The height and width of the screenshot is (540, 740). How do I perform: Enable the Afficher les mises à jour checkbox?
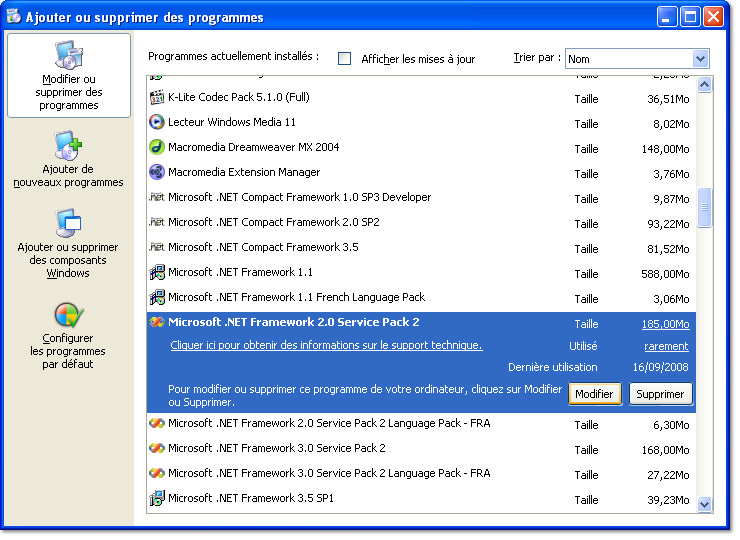pyautogui.click(x=345, y=59)
